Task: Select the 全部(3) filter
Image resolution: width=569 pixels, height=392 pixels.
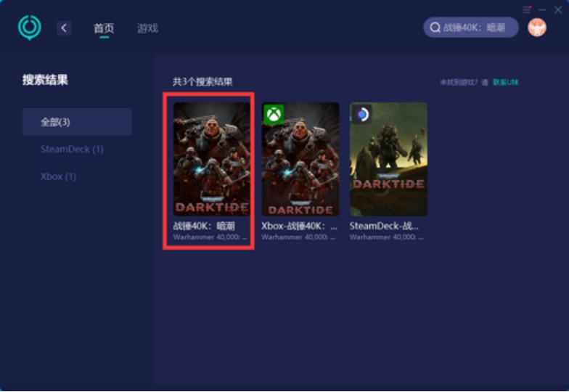Action: click(77, 122)
